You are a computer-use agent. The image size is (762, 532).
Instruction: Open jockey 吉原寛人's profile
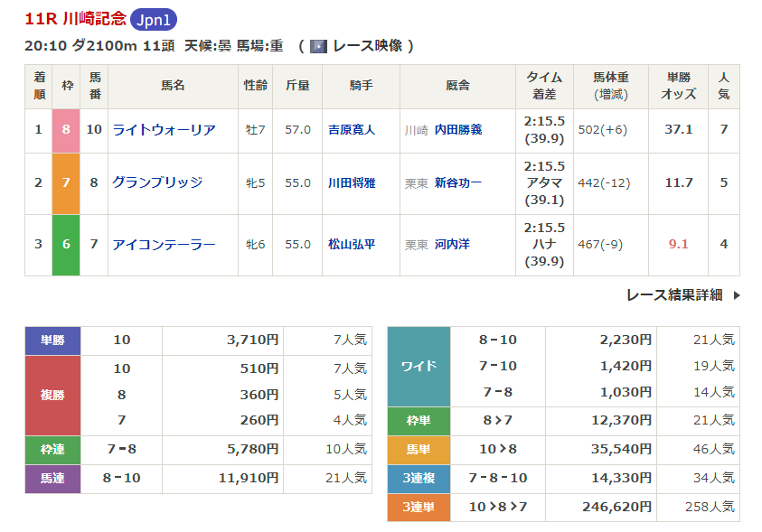tap(351, 130)
